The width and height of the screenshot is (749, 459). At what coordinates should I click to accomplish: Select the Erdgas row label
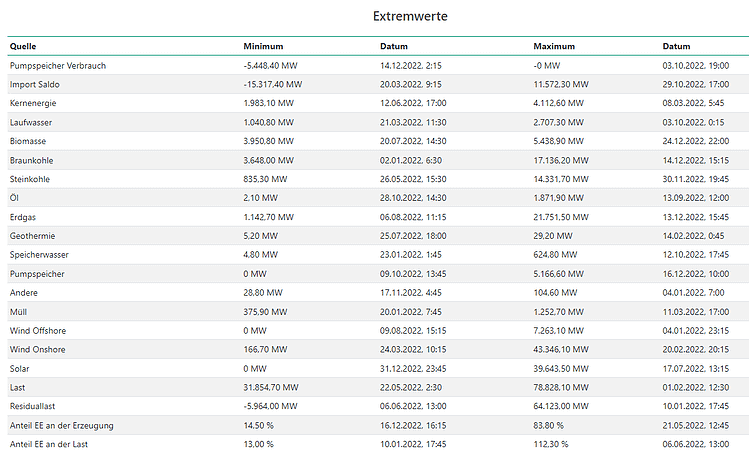click(x=23, y=216)
